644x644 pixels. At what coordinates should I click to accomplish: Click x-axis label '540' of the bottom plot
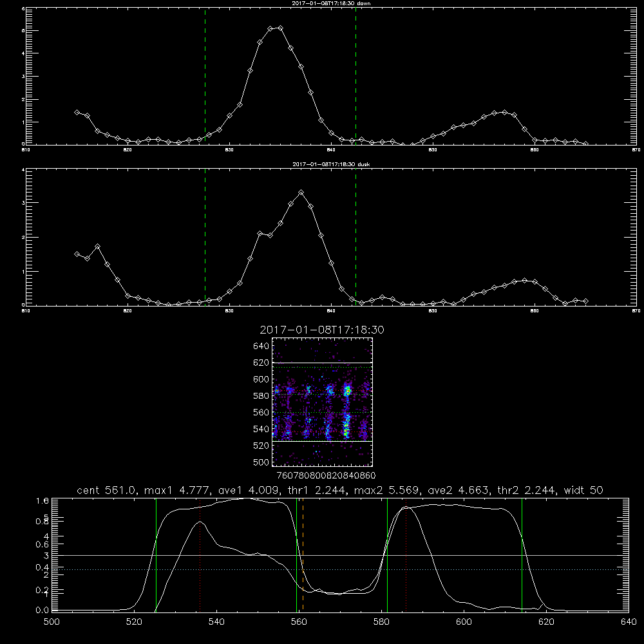coord(216,622)
